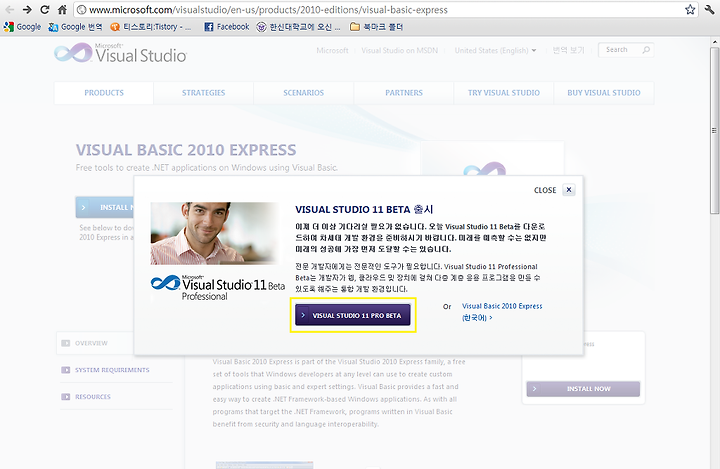
Task: Click the arrow icon beside SYSTEM REQUIREMENTS
Action: coord(66,370)
